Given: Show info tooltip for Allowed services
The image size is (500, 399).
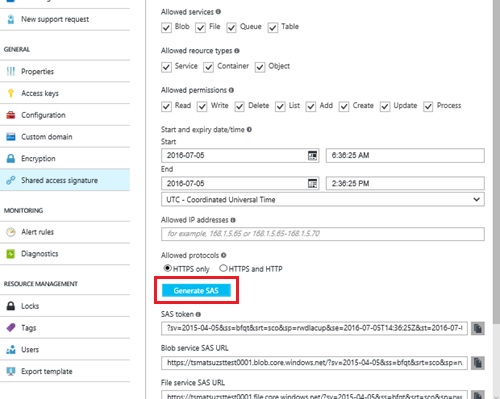Looking at the screenshot, I should pos(218,12).
